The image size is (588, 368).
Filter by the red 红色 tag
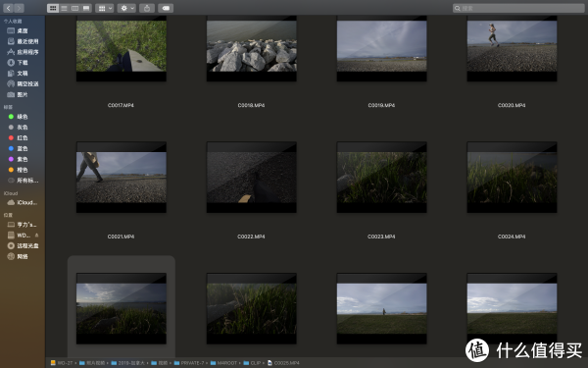pyautogui.click(x=23, y=137)
